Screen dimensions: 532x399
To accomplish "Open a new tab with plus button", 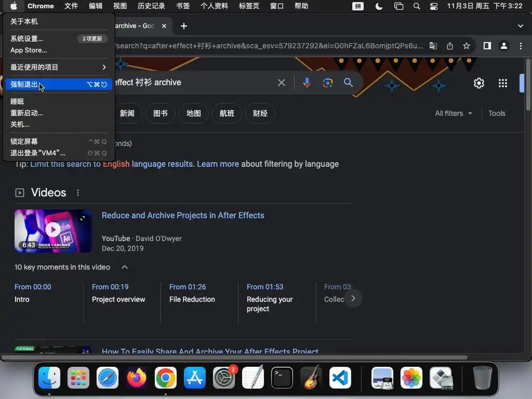I will (x=183, y=26).
